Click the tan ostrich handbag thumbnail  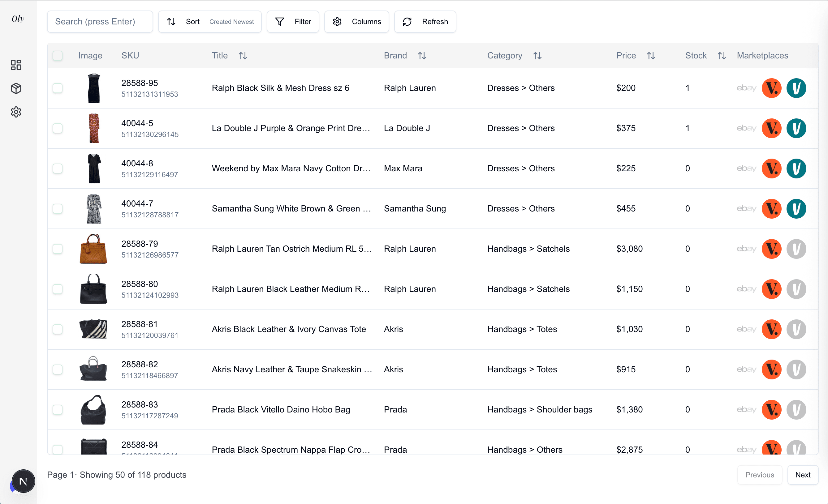(93, 249)
